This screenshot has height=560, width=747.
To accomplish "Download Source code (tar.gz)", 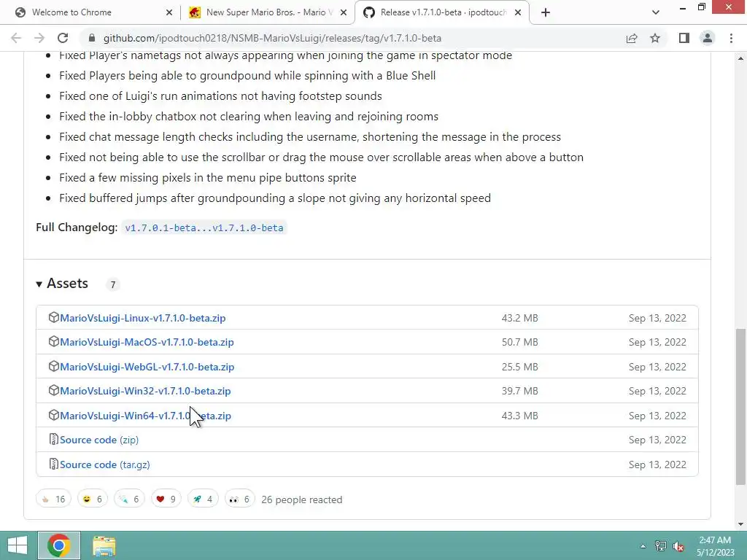I will (105, 464).
